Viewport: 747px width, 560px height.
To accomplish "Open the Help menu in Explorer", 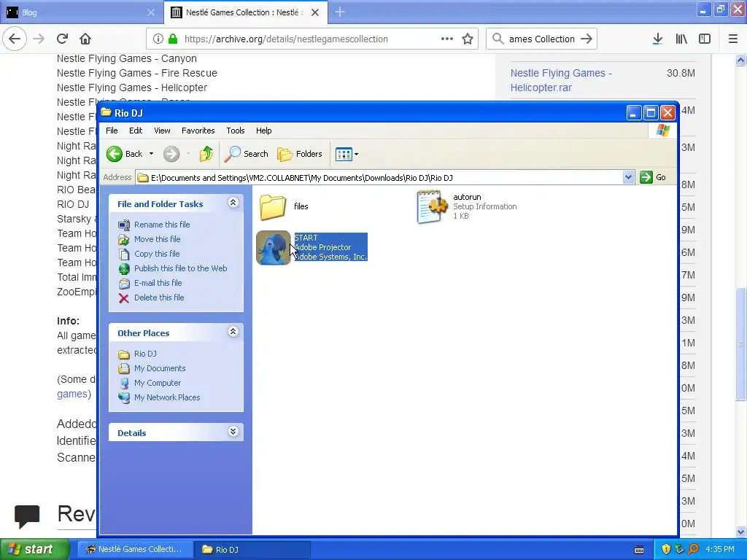I will pos(263,131).
